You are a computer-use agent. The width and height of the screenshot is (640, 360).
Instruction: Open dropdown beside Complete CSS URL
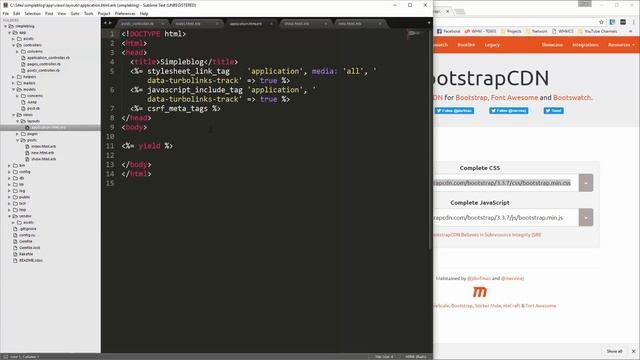point(586,183)
